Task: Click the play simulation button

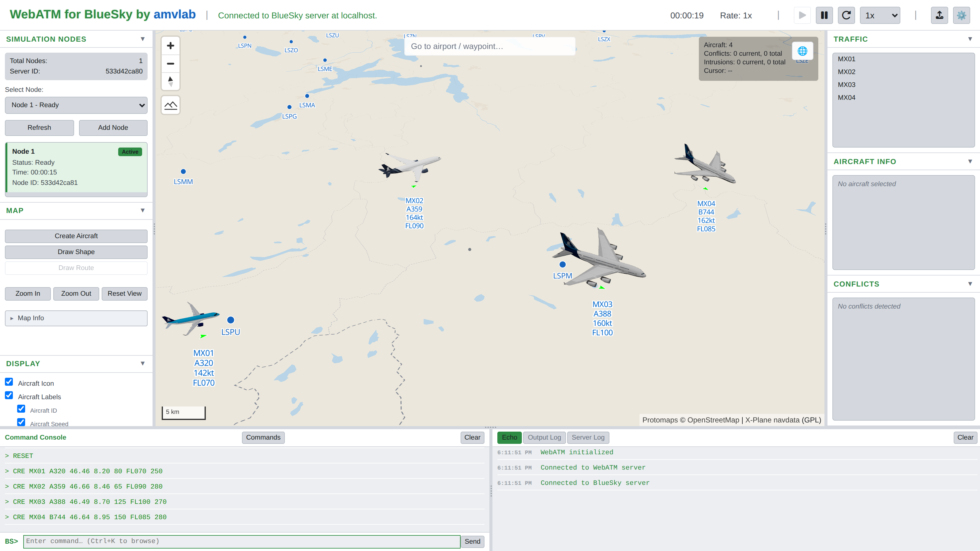Action: (x=802, y=15)
